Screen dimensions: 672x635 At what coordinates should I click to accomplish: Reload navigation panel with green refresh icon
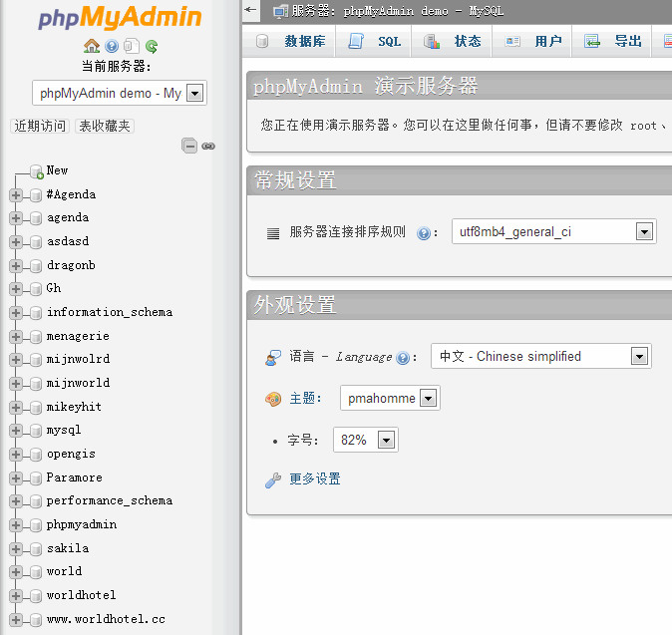[152, 46]
